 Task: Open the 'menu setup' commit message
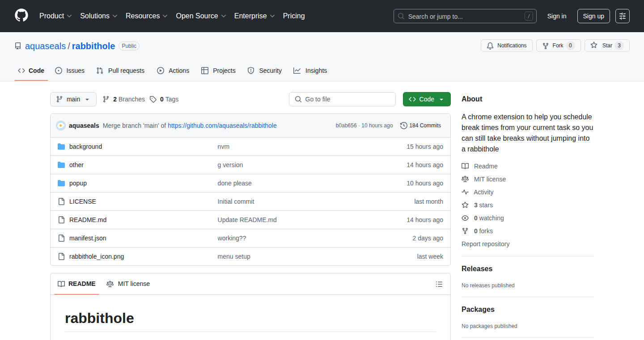[234, 256]
